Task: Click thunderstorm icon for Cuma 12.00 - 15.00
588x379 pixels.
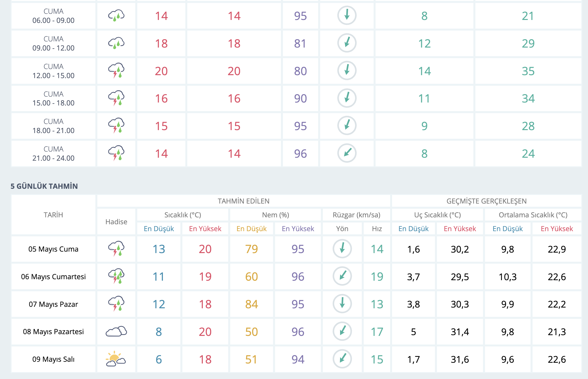Action: (x=116, y=71)
